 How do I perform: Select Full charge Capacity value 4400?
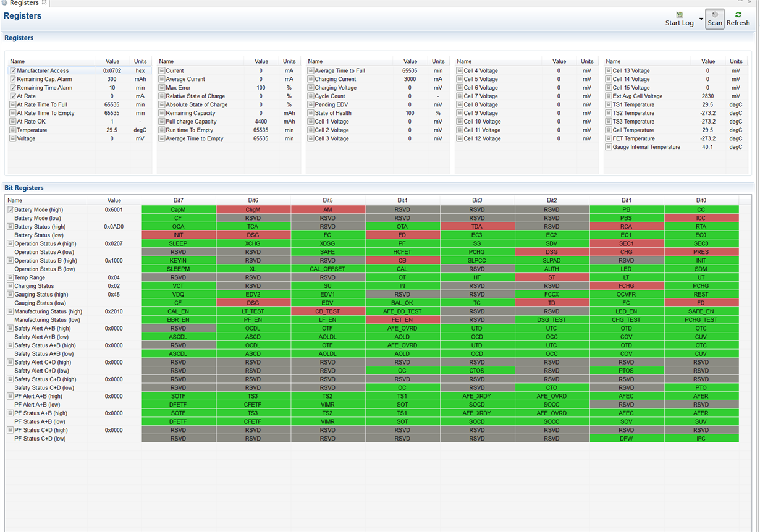pos(261,122)
